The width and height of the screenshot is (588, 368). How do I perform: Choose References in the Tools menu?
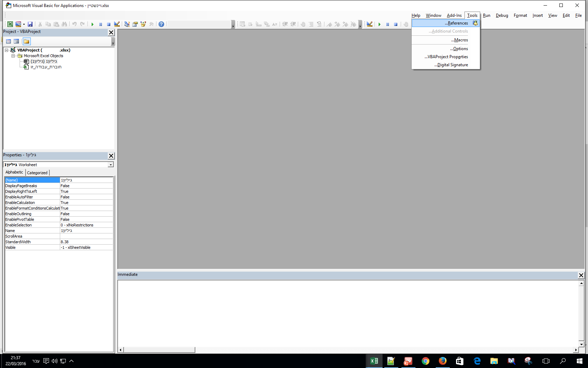(x=446, y=23)
